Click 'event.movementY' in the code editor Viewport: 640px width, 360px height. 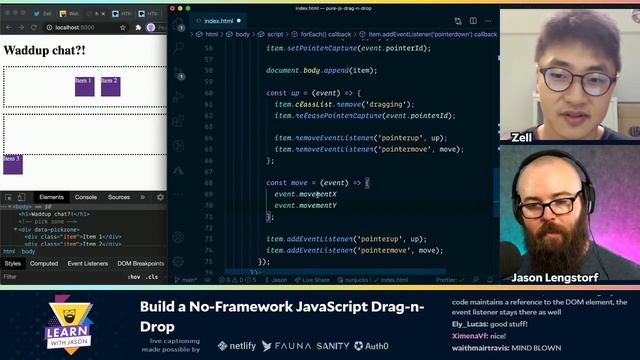tap(305, 205)
